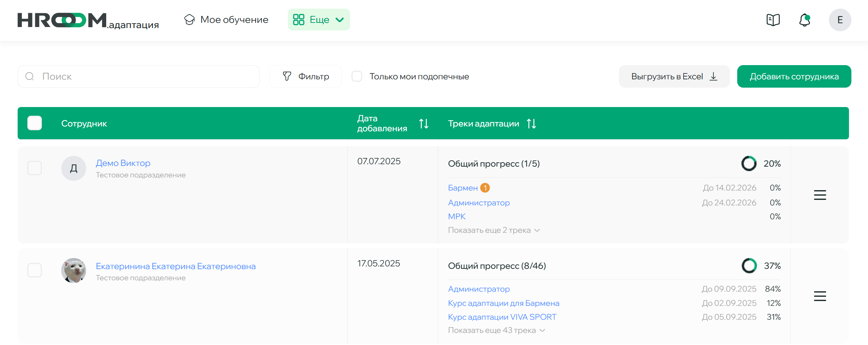Open the knowledge base book icon

tap(773, 20)
